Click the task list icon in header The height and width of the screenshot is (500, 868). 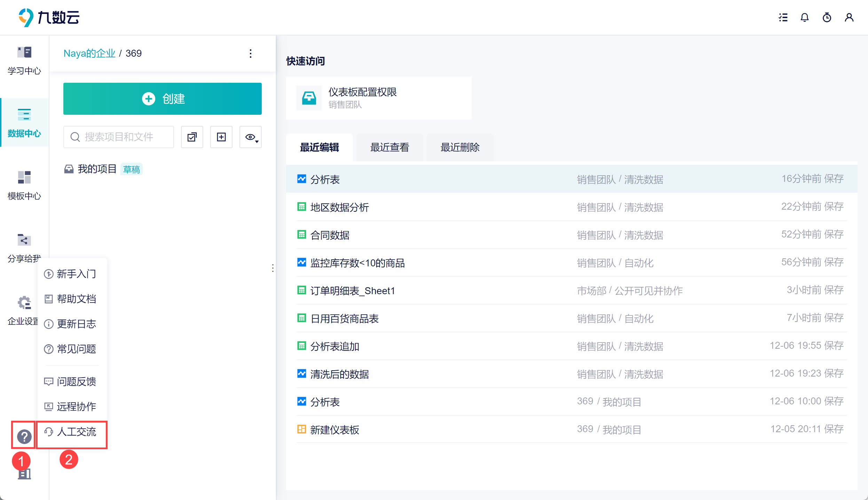[783, 17]
